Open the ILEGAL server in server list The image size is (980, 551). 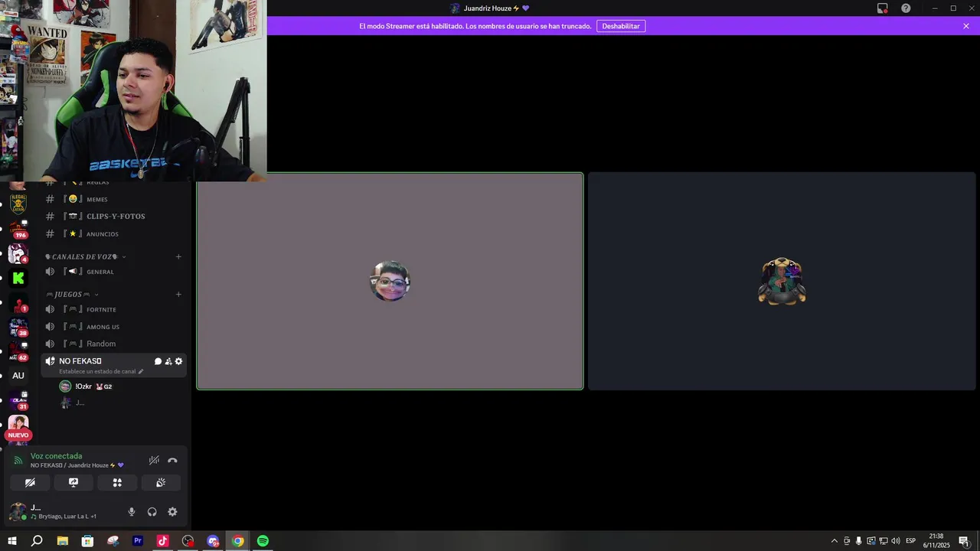click(x=18, y=204)
